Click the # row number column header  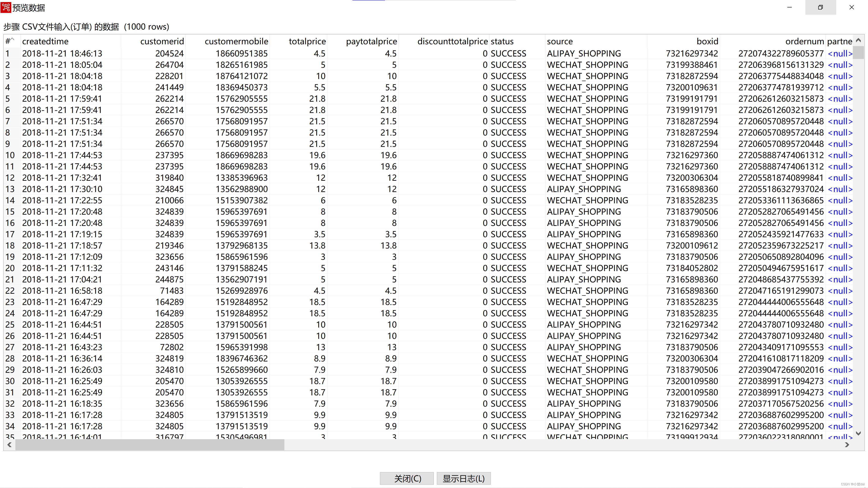[x=10, y=41]
